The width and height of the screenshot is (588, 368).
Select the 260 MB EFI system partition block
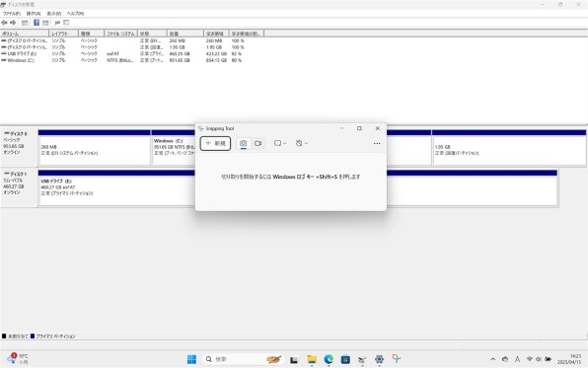95,150
